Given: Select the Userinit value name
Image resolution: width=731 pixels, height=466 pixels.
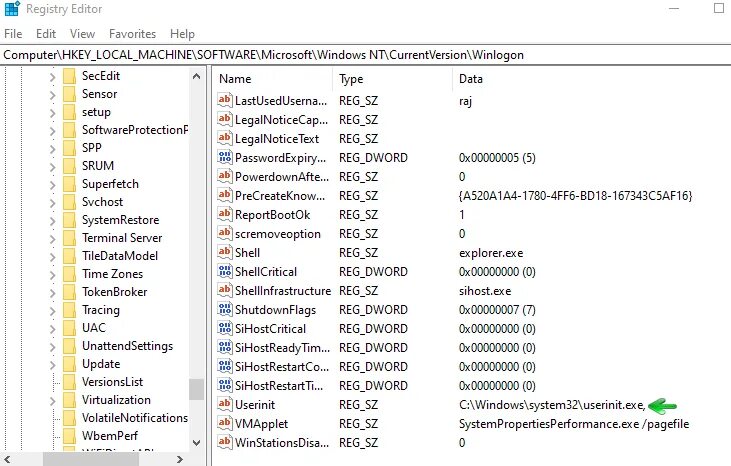Looking at the screenshot, I should pyautogui.click(x=255, y=405).
